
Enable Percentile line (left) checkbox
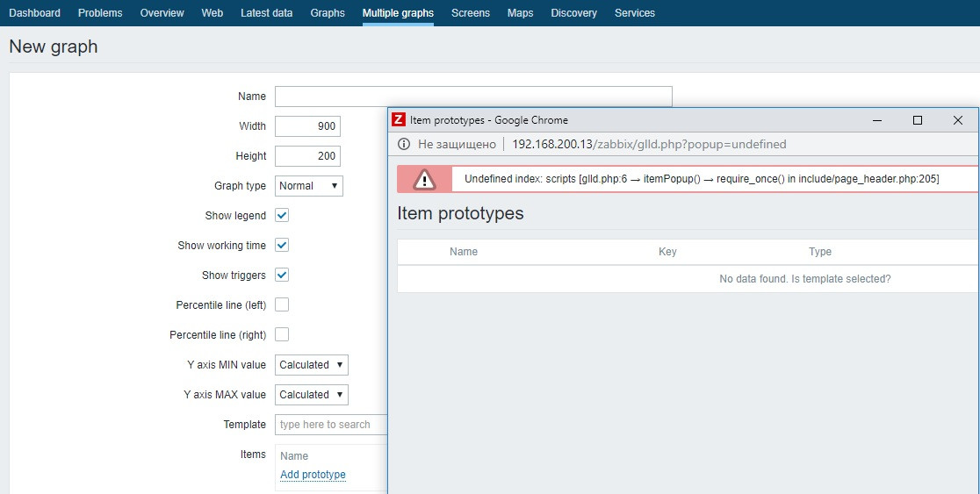pos(282,304)
